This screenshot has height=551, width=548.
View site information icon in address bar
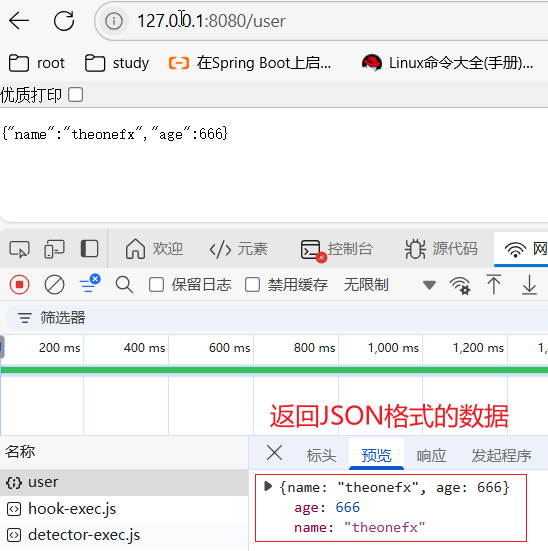114,21
